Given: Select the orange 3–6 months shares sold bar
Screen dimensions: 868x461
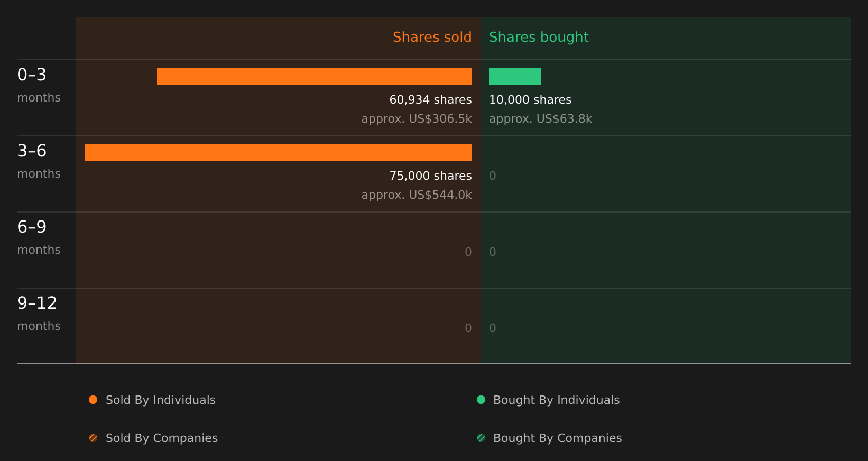Looking at the screenshot, I should coord(278,152).
